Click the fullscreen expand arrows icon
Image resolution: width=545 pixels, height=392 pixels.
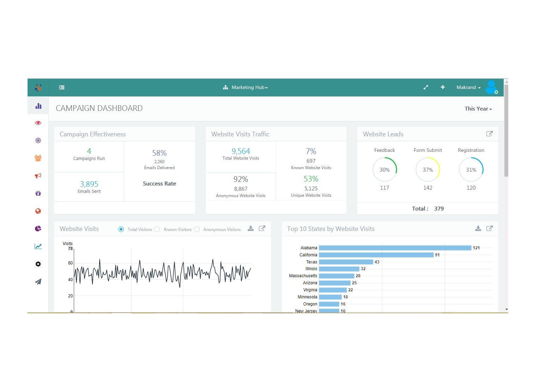pos(426,87)
